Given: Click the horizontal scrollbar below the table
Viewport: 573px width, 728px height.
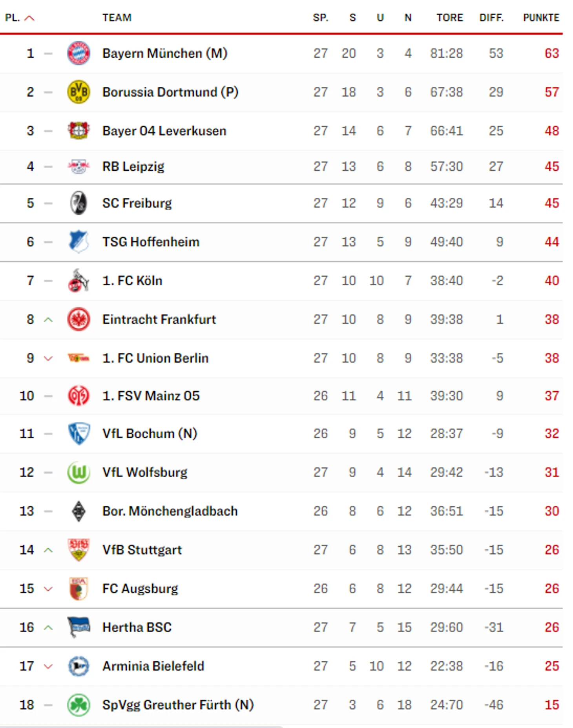Looking at the screenshot, I should (x=141, y=726).
